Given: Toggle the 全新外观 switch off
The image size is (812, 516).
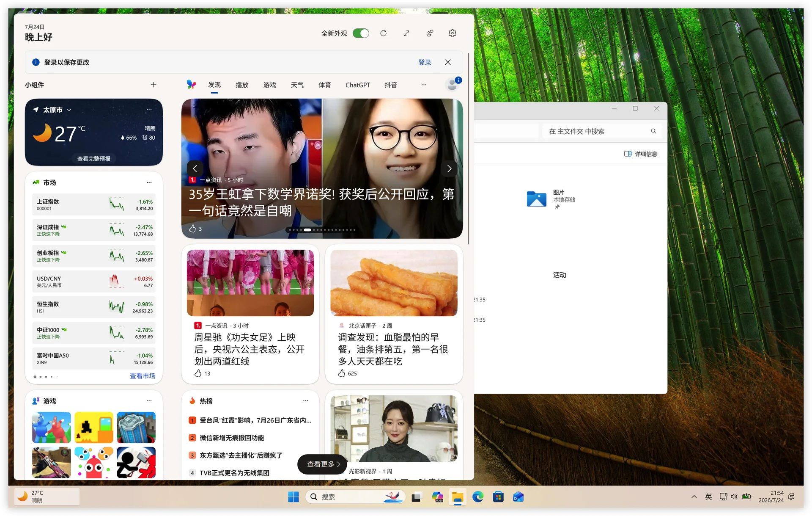Looking at the screenshot, I should pyautogui.click(x=361, y=33).
